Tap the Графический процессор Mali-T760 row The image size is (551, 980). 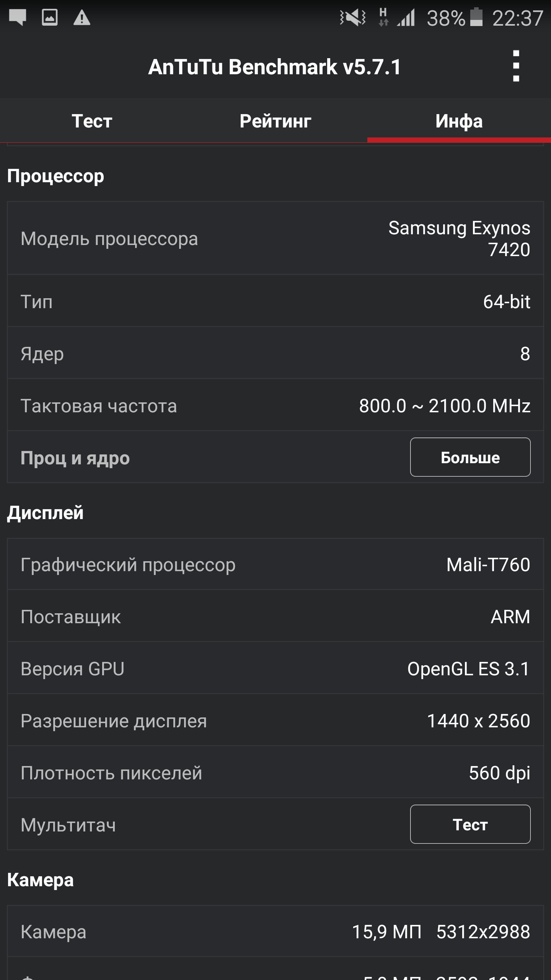(x=275, y=565)
